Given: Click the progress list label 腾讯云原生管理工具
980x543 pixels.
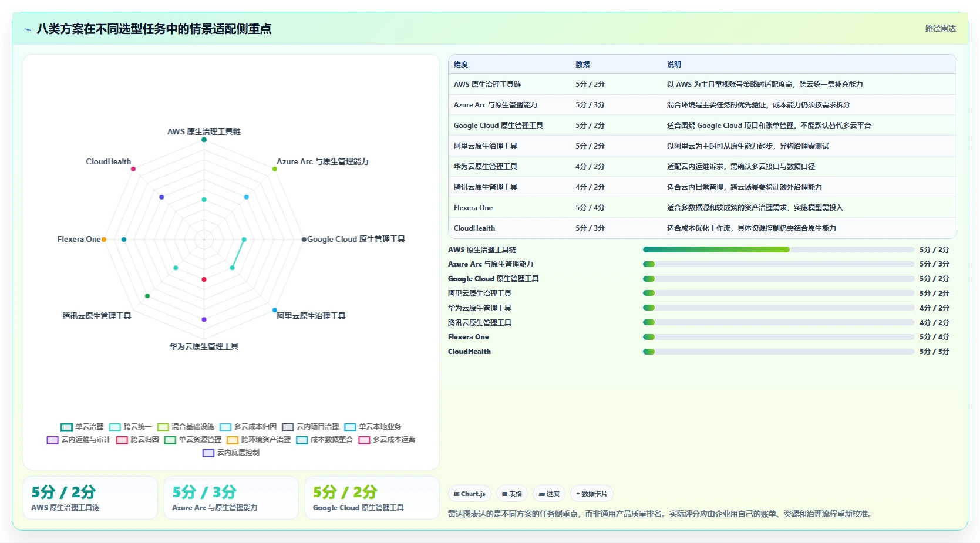Looking at the screenshot, I should (x=480, y=323).
